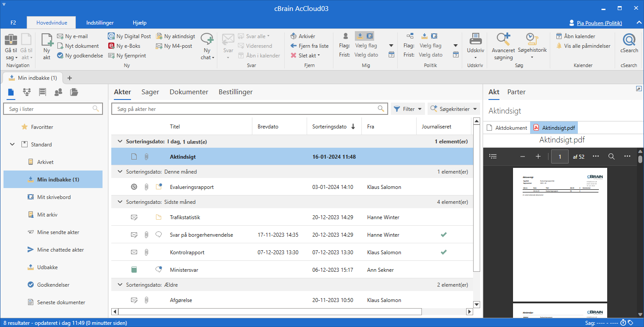The height and width of the screenshot is (327, 644).
Task: Toggle the inbox icon in Politik group
Action: [424, 36]
